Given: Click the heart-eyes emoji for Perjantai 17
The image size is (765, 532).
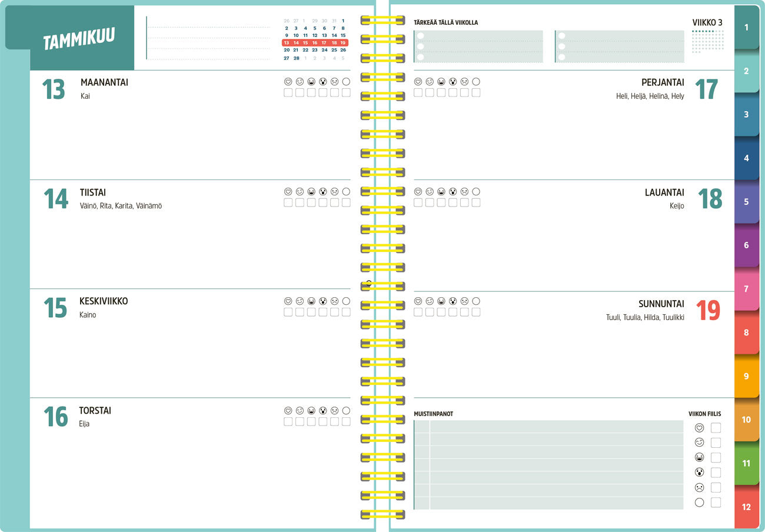Looking at the screenshot, I should click(x=418, y=82).
